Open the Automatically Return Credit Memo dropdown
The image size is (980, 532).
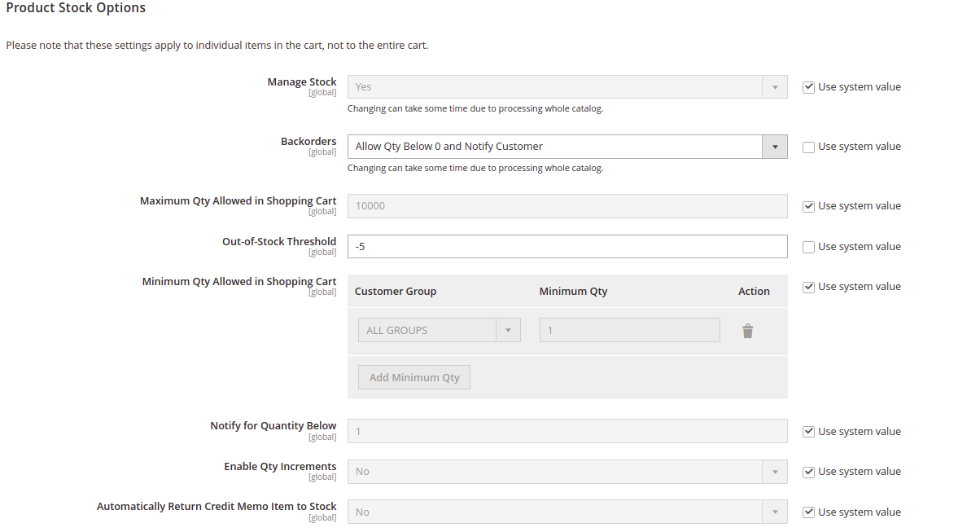pyautogui.click(x=774, y=511)
